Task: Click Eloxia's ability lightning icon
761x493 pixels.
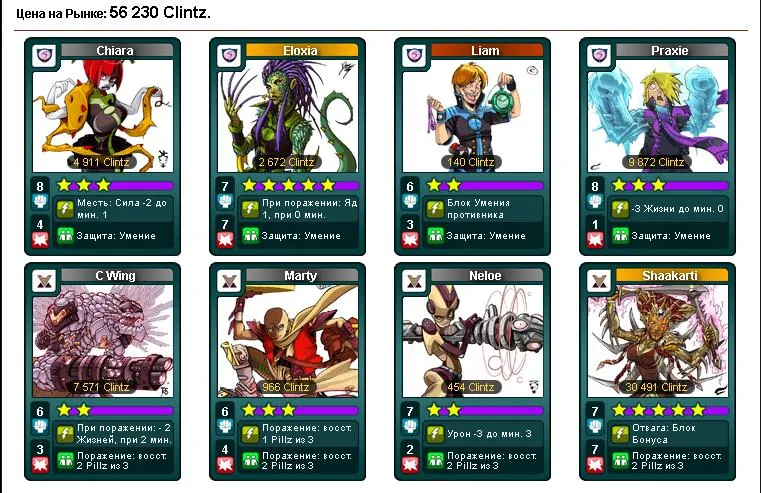Action: 250,209
